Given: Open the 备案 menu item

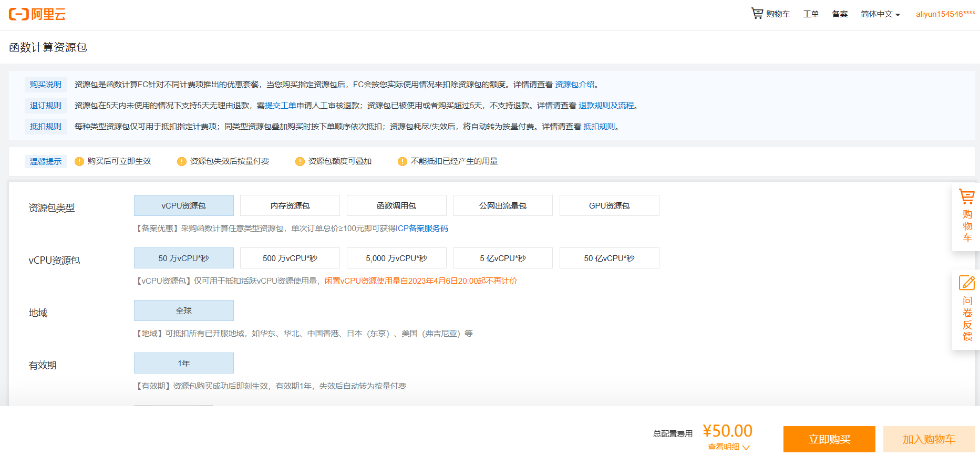Looking at the screenshot, I should point(840,14).
